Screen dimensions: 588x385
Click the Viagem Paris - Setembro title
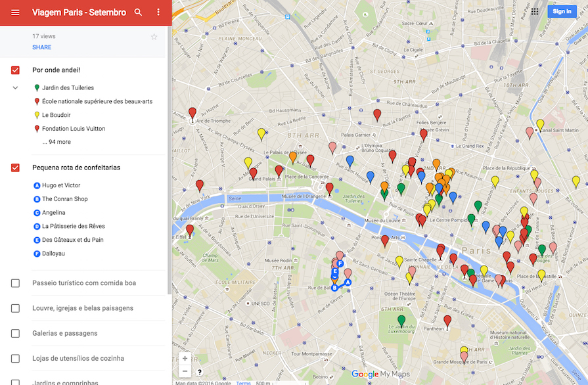(79, 12)
